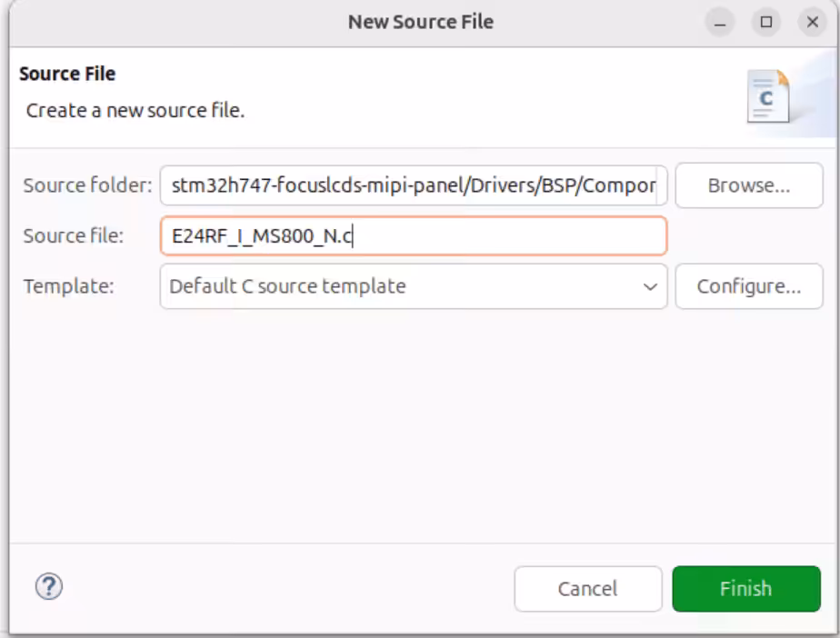Maximize the New Source File dialog
The width and height of the screenshot is (840, 638).
pos(766,23)
